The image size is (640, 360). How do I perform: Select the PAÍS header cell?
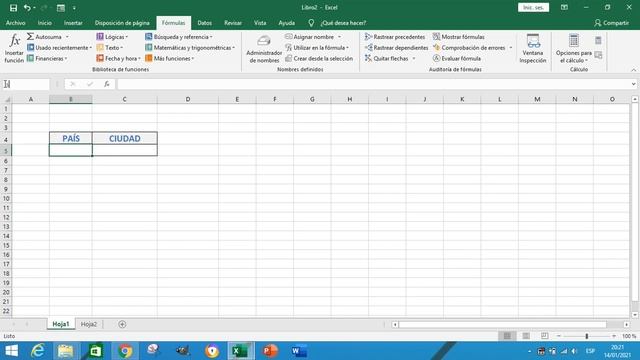click(x=71, y=138)
